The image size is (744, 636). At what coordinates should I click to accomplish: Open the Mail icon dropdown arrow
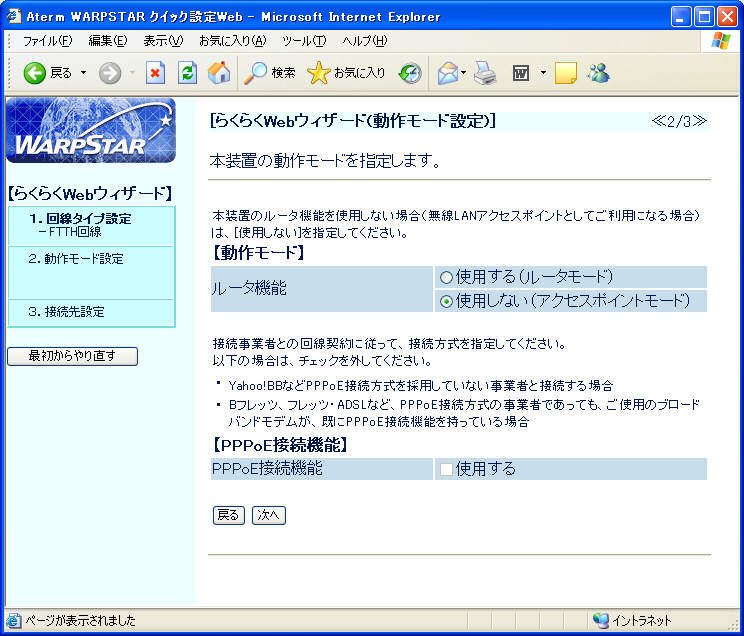click(463, 73)
